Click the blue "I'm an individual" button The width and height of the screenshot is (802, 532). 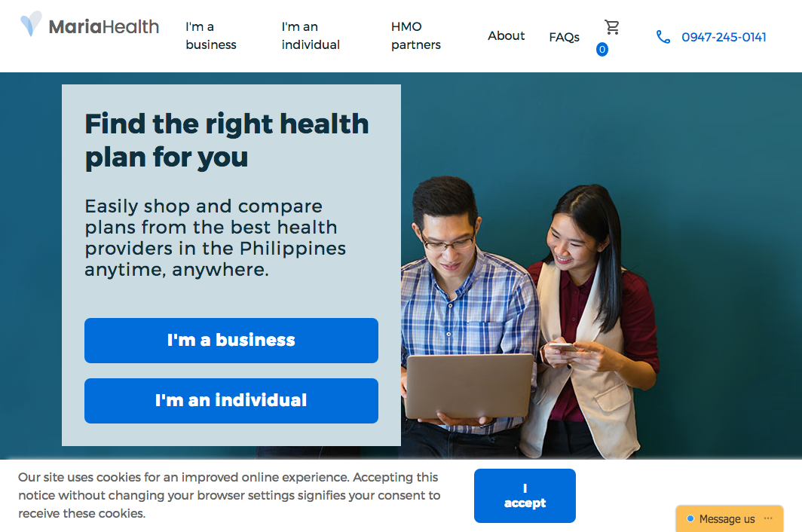pos(231,401)
